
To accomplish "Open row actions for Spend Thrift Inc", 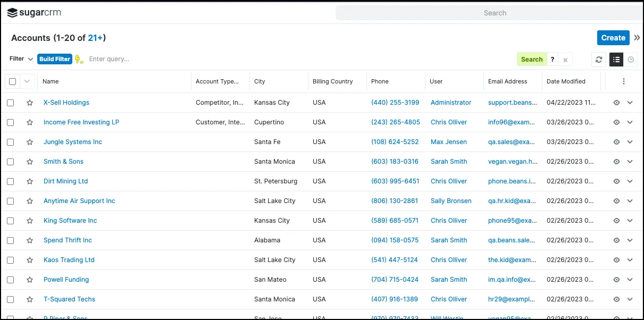I will [x=630, y=240].
